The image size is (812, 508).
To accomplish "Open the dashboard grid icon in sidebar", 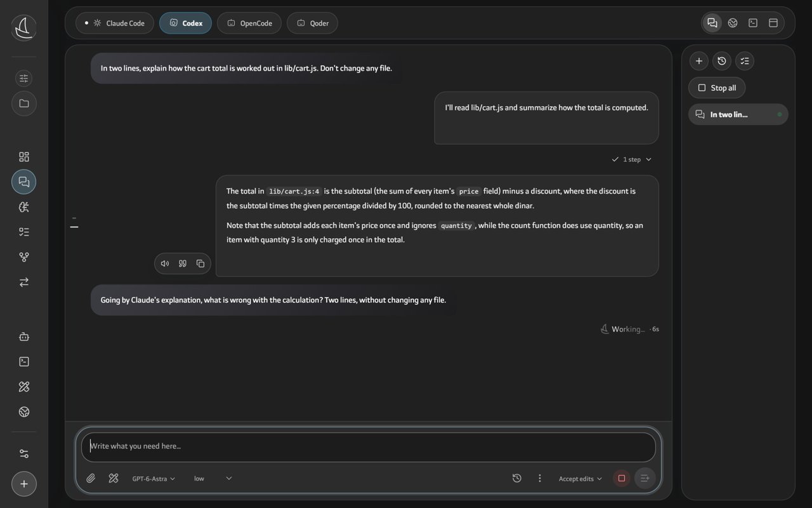I will coord(24,157).
